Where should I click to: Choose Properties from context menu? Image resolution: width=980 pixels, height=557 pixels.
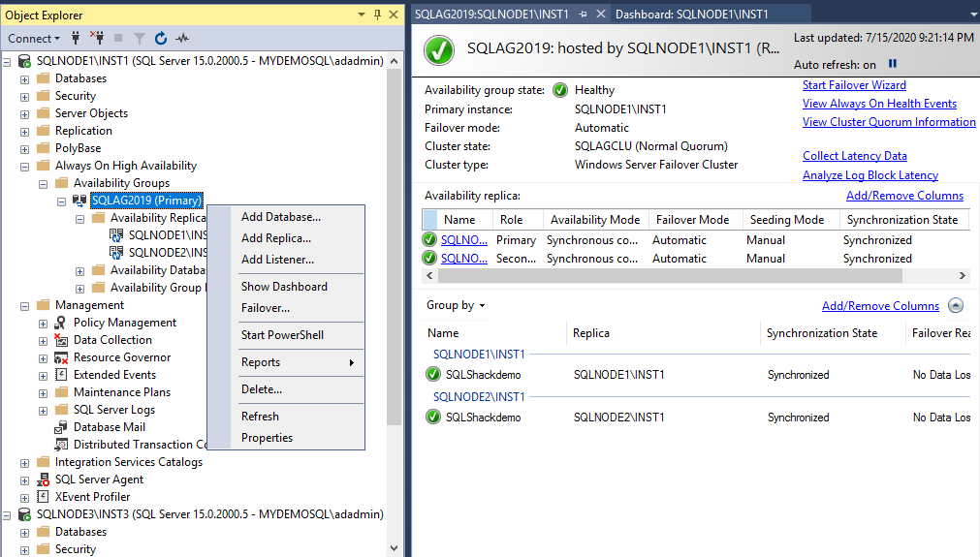[x=286, y=438]
